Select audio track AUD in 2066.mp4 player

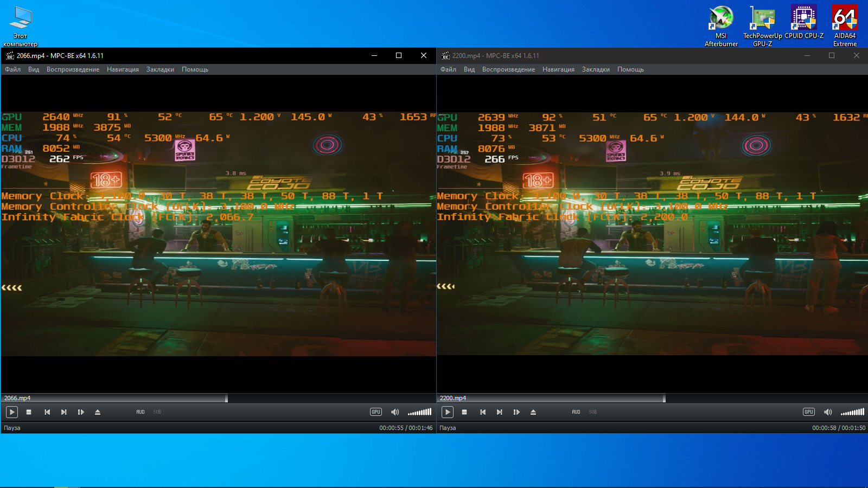tap(141, 412)
